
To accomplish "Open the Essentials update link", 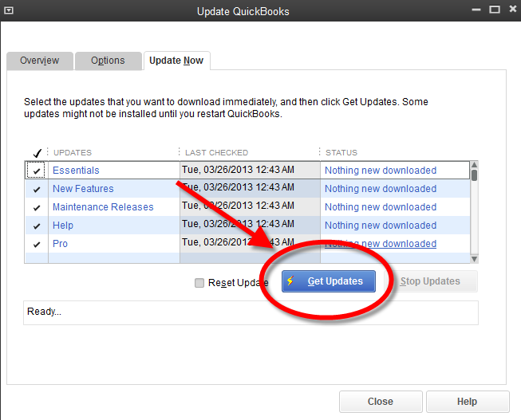I will click(76, 171).
